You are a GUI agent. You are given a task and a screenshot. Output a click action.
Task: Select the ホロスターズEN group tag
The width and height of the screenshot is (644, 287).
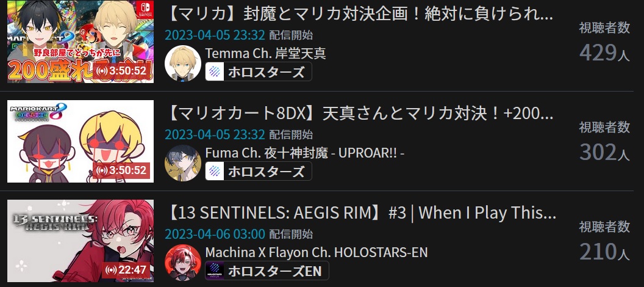click(267, 271)
